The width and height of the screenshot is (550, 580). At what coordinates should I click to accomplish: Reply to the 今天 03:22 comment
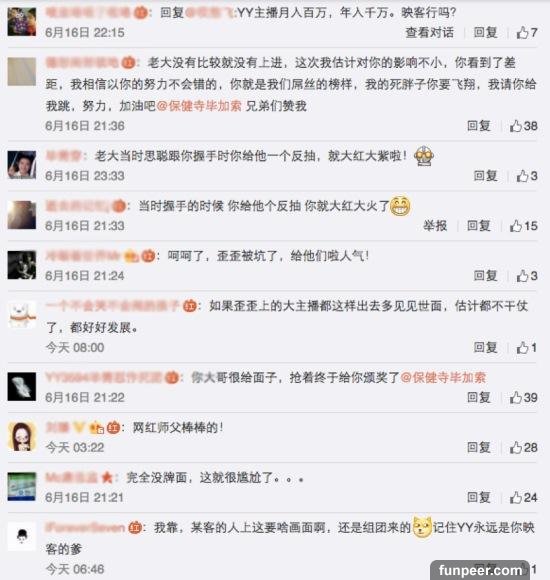tap(479, 448)
